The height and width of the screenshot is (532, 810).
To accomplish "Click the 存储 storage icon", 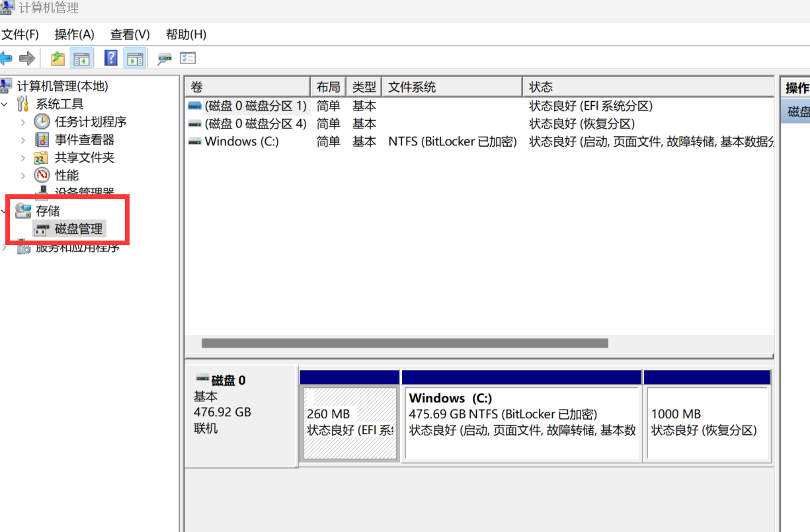I will (24, 211).
